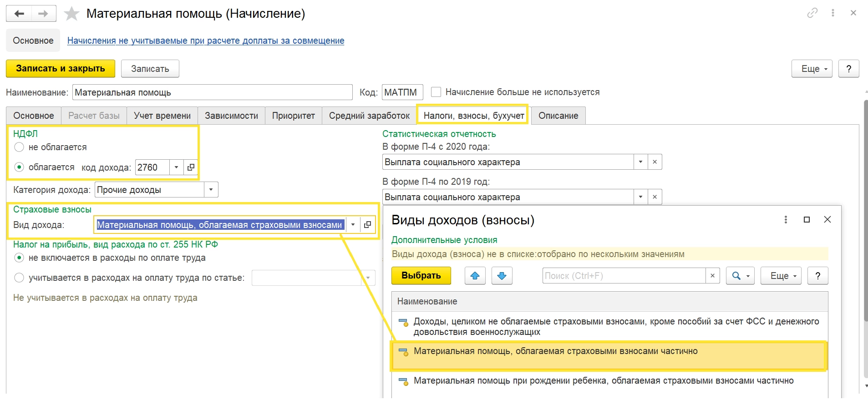
Task: Expand the Категория дохода dropdown
Action: coord(211,190)
